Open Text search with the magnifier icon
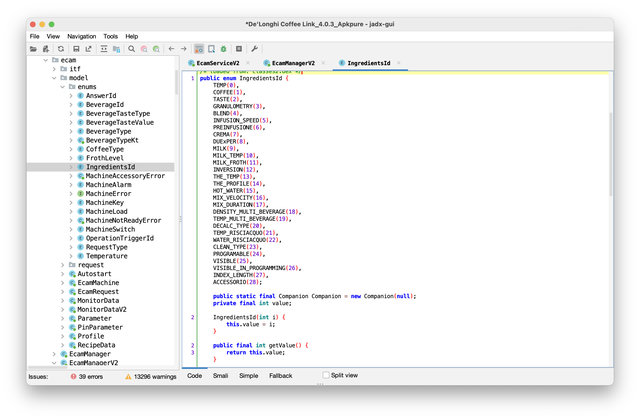Screen dimensions: 640x420 pos(131,49)
